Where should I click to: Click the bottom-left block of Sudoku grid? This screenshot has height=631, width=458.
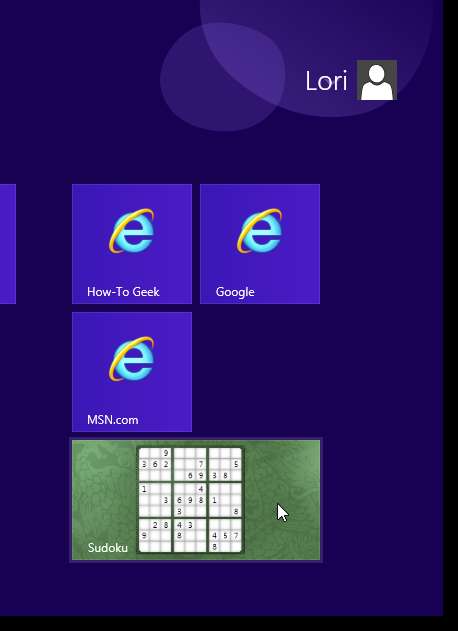(155, 536)
